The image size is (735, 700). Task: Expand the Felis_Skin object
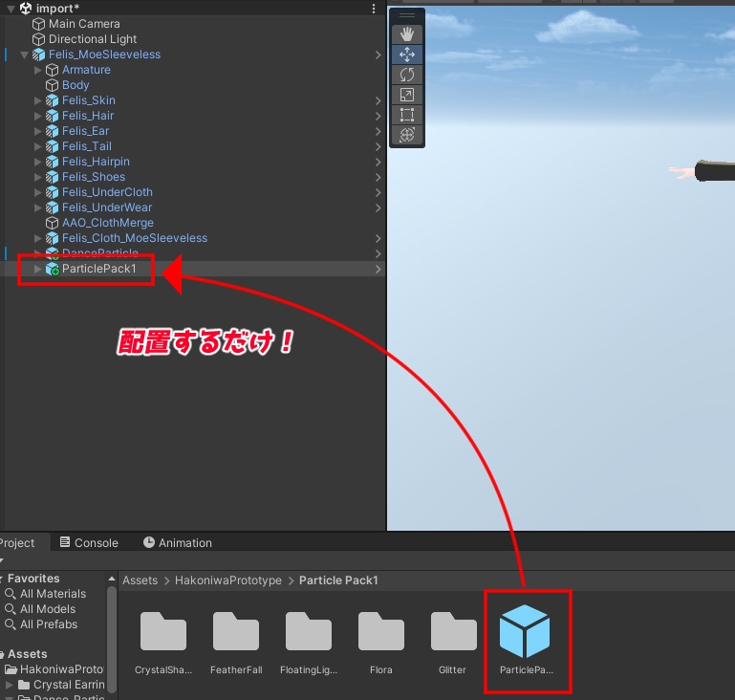(38, 100)
